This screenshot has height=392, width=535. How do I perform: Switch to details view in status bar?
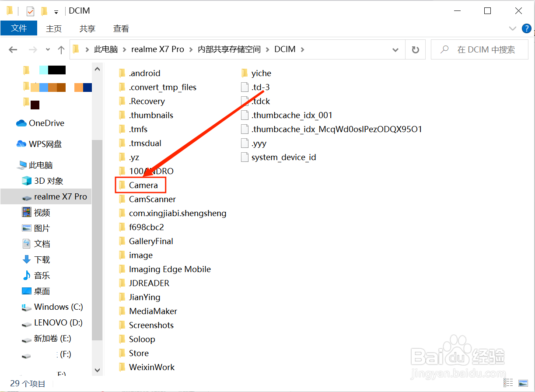pyautogui.click(x=508, y=383)
